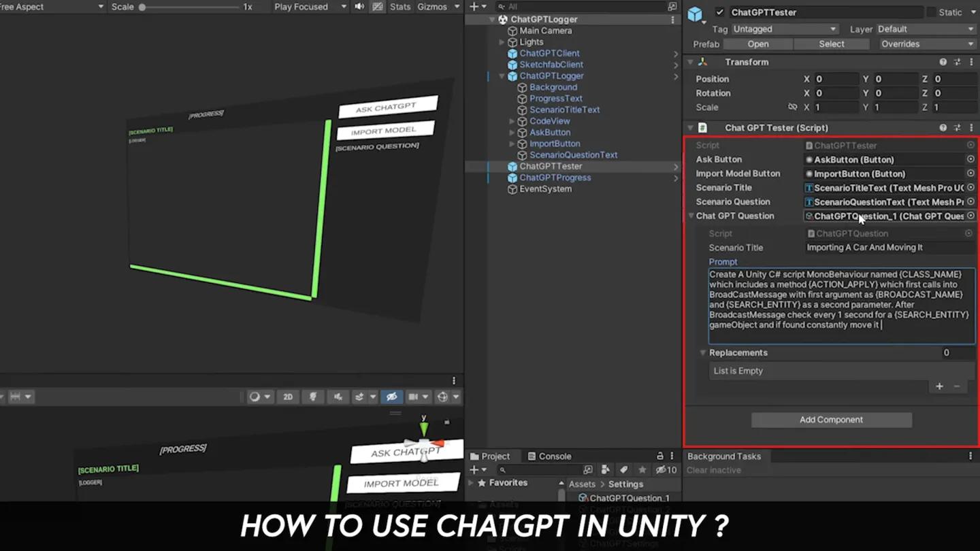Enable the Static checkbox
Viewport: 980px width, 551px height.
coord(931,12)
